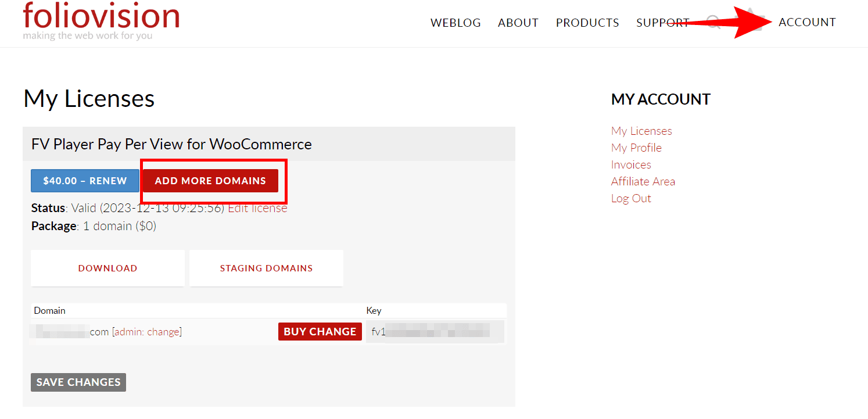The height and width of the screenshot is (419, 868).
Task: Go to the ABOUT page
Action: click(x=518, y=23)
